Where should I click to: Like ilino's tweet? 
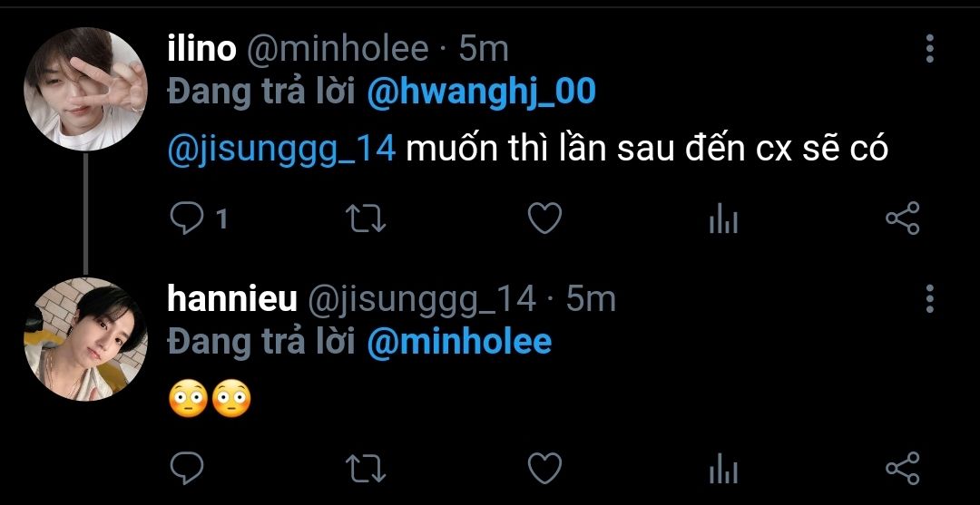544,219
